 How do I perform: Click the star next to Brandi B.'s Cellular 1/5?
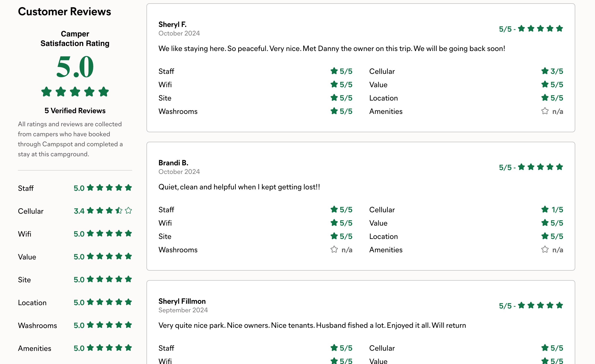coord(545,209)
